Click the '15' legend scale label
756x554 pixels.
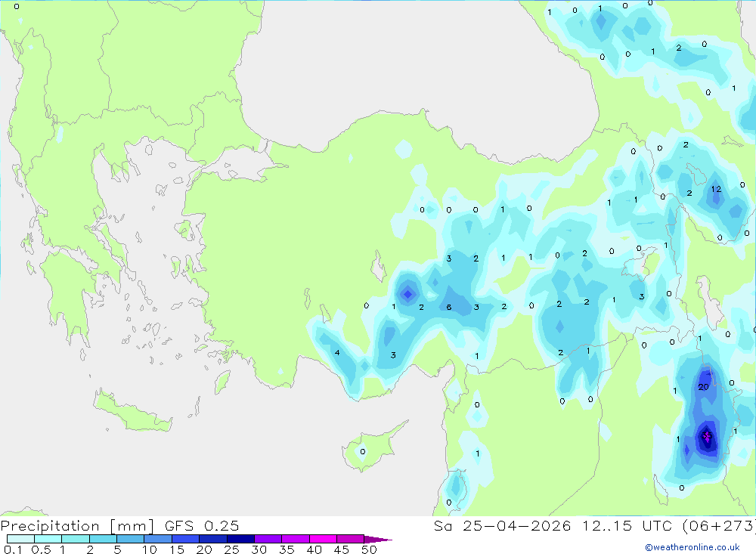177,549
